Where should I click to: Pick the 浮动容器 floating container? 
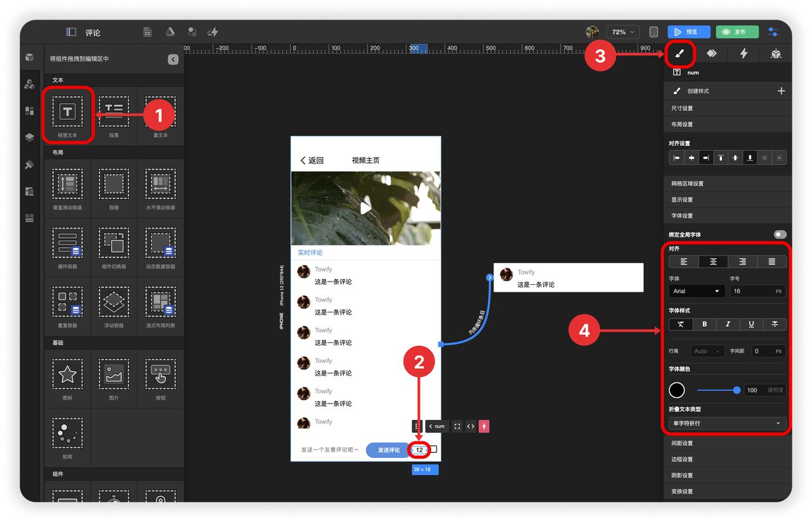tap(114, 306)
